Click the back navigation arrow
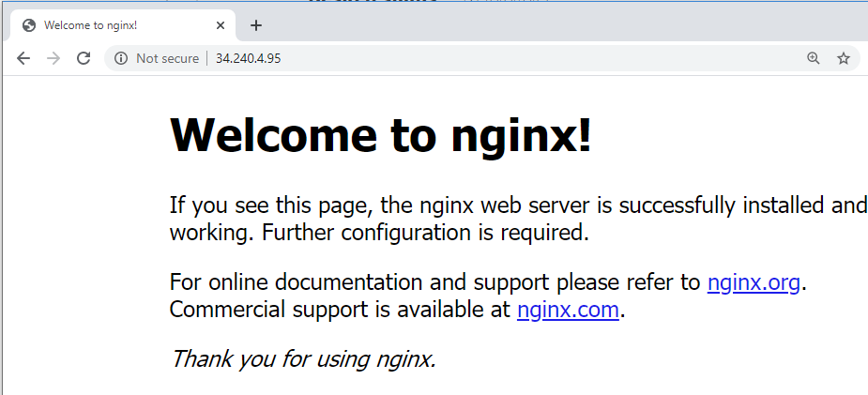 click(23, 58)
